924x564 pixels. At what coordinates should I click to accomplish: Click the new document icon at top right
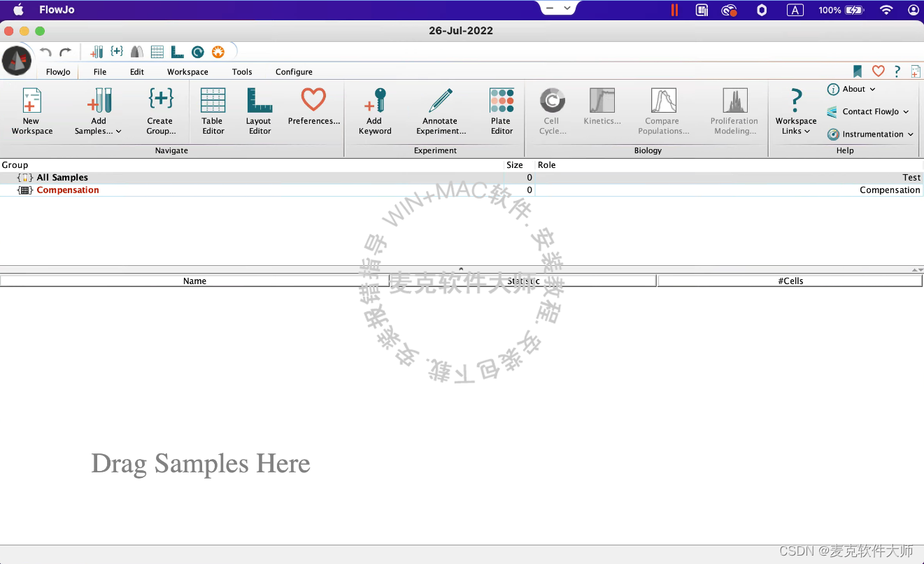pyautogui.click(x=916, y=71)
